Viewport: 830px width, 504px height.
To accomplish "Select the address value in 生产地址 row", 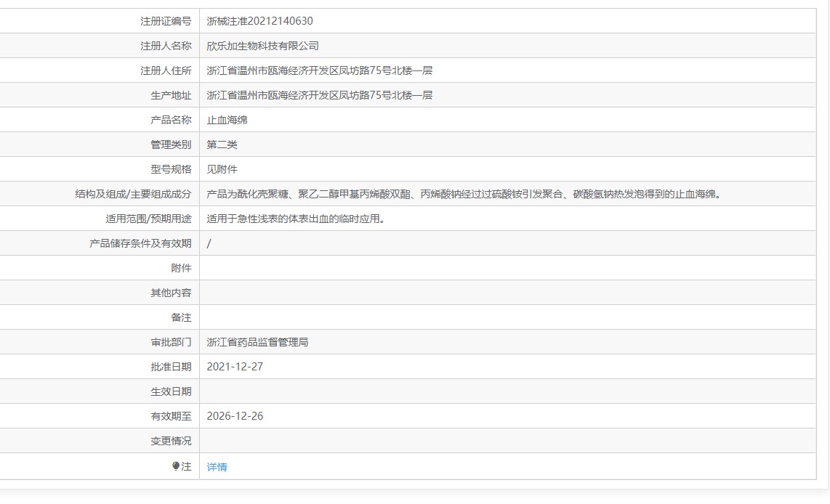I will click(319, 95).
